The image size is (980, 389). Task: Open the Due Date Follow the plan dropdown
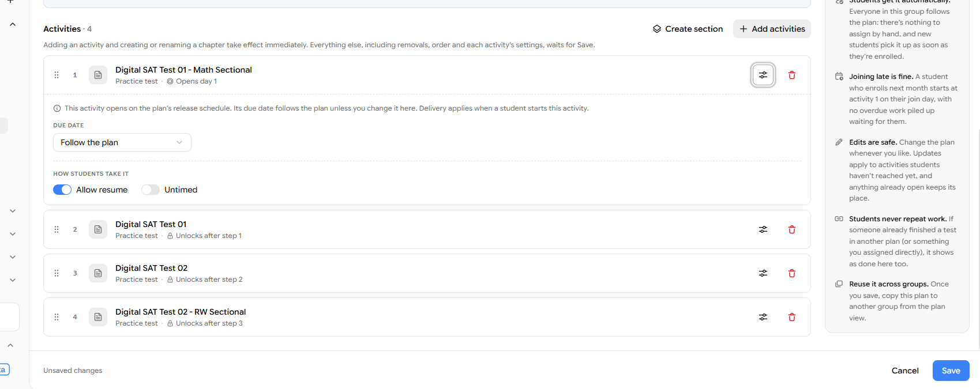122,142
